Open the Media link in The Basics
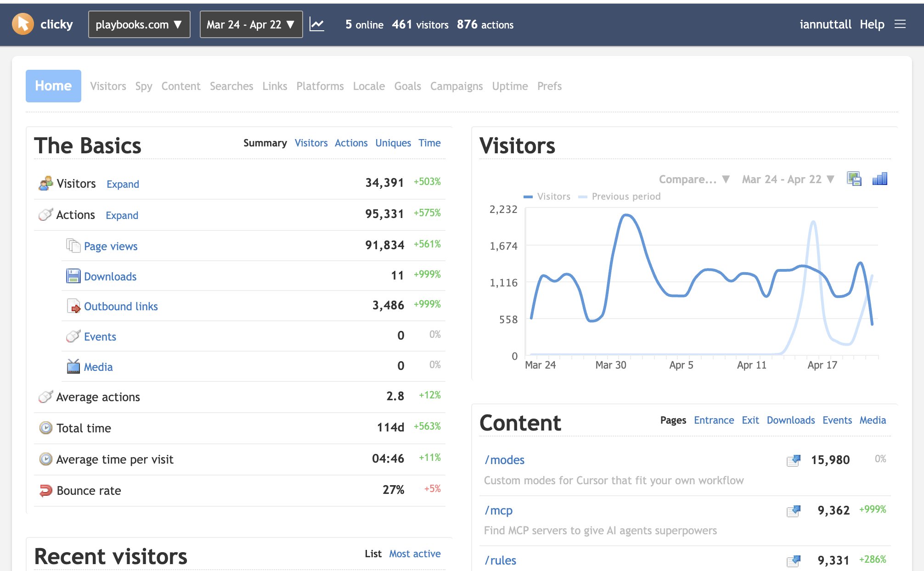The height and width of the screenshot is (571, 924). click(98, 367)
